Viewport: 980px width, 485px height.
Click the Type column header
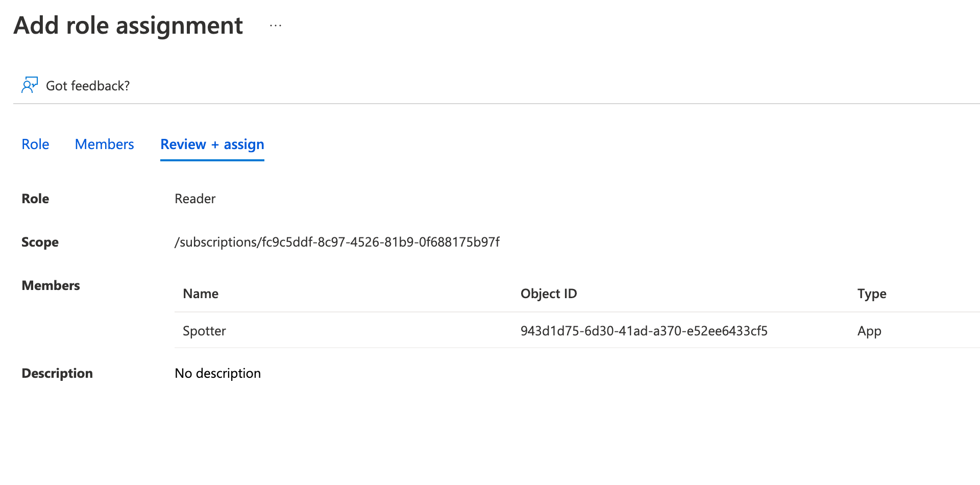coord(872,294)
